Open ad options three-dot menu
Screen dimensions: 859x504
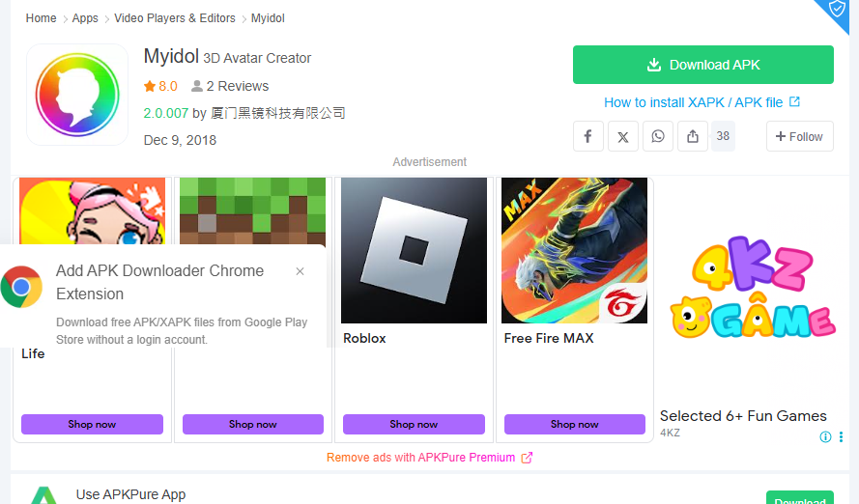pos(841,436)
